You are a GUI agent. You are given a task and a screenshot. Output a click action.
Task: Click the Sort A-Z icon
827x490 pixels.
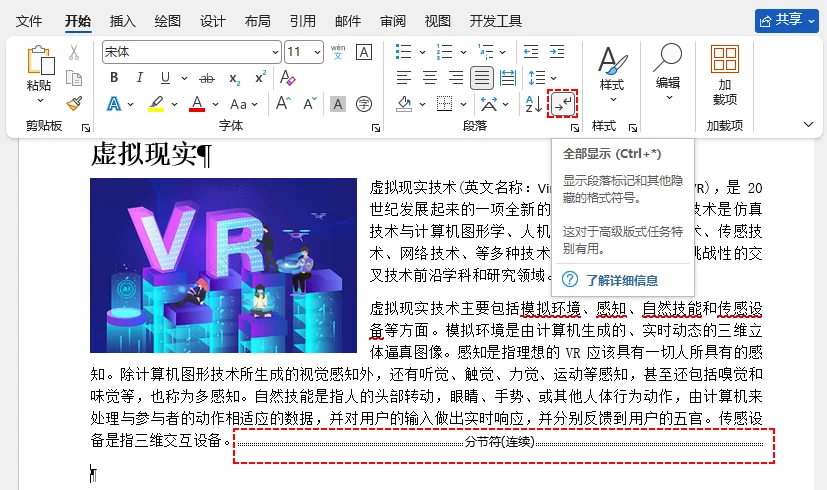pyautogui.click(x=533, y=104)
